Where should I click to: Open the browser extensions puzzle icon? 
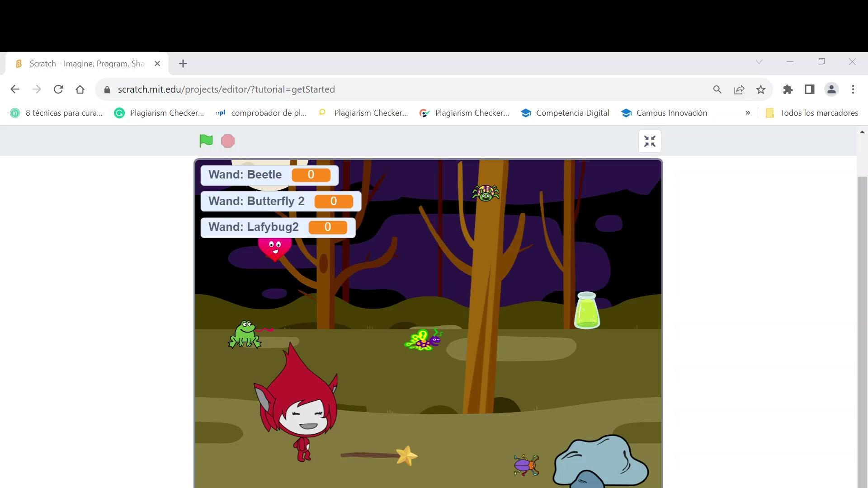point(788,89)
